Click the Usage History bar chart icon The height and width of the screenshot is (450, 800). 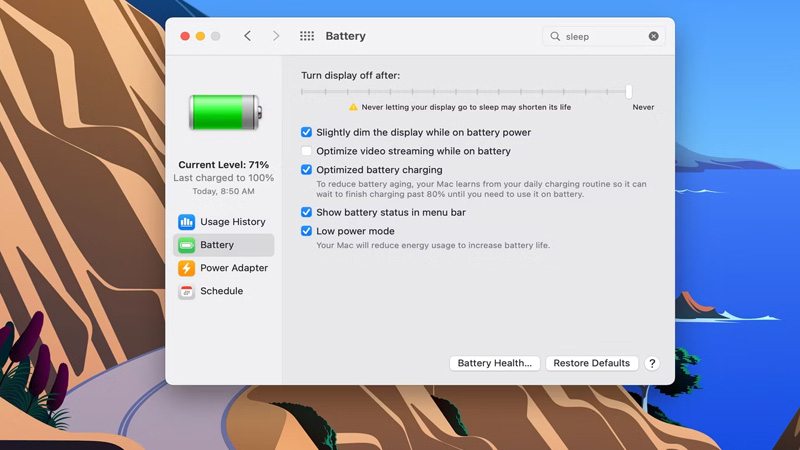(x=186, y=222)
